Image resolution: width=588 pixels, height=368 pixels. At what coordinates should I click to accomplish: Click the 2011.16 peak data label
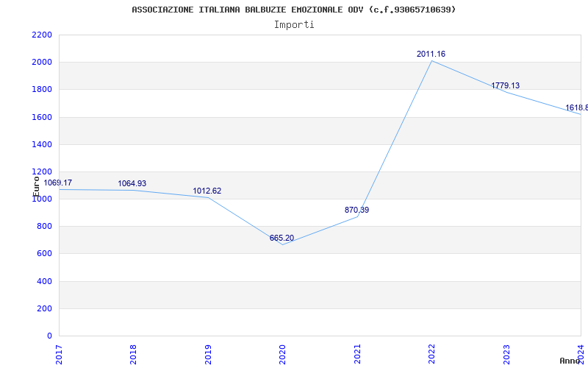coord(431,54)
